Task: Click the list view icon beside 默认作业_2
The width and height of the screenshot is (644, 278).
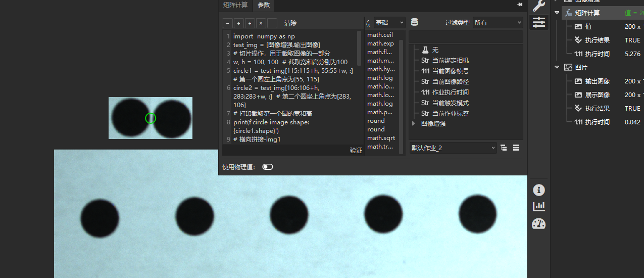Action: pyautogui.click(x=516, y=148)
